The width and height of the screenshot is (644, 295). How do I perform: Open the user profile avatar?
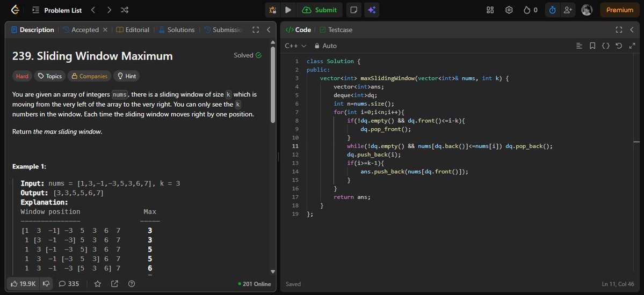coord(587,10)
